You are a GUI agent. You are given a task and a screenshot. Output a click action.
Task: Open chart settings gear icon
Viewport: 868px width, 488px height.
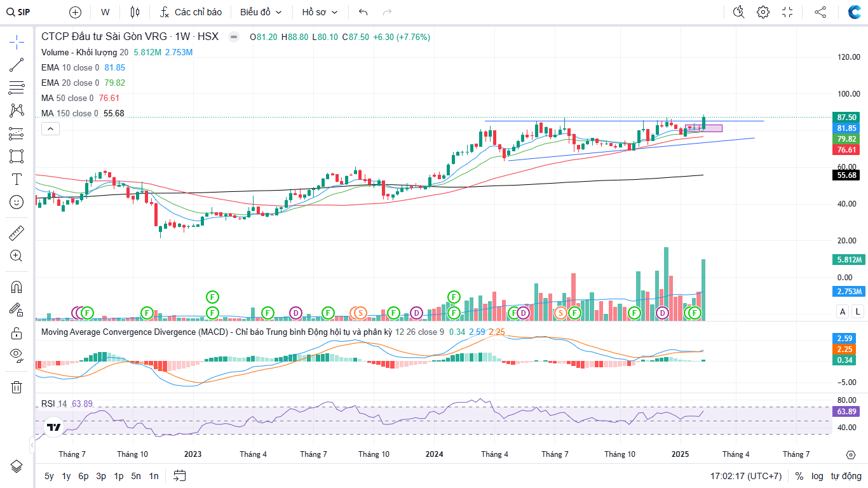coord(763,12)
